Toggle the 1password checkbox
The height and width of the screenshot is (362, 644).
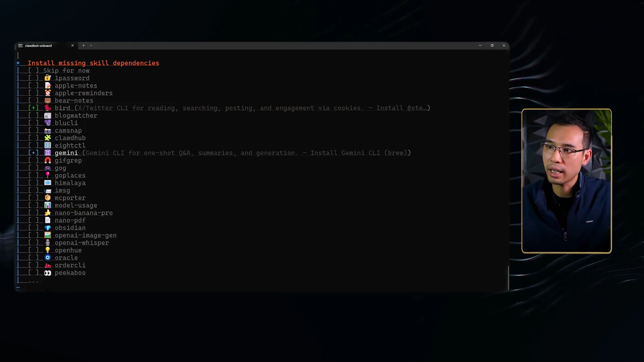pos(33,78)
